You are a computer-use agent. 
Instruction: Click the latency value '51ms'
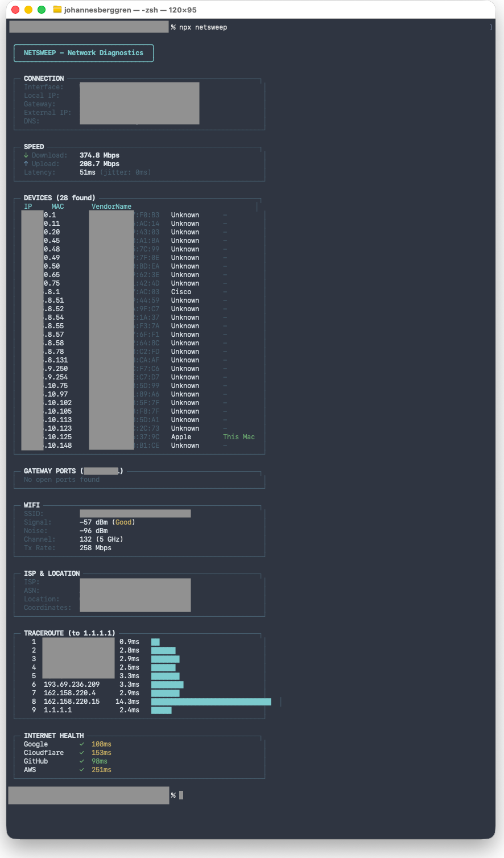[88, 172]
